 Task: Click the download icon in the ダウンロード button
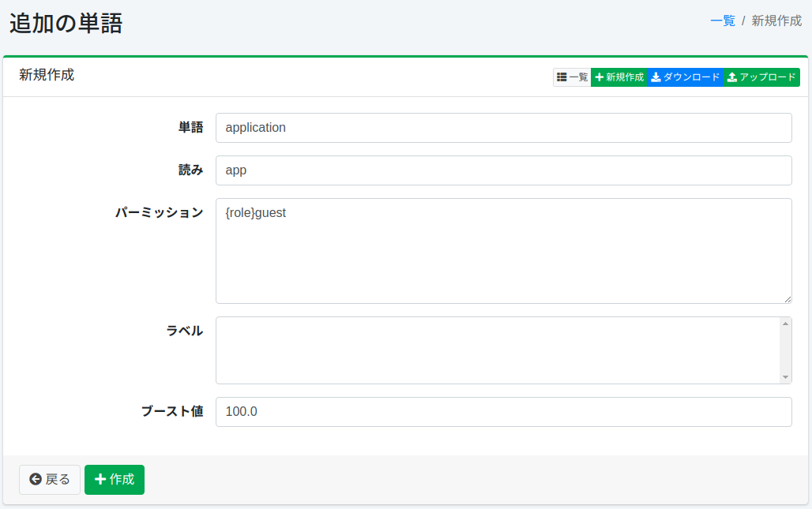pos(656,77)
